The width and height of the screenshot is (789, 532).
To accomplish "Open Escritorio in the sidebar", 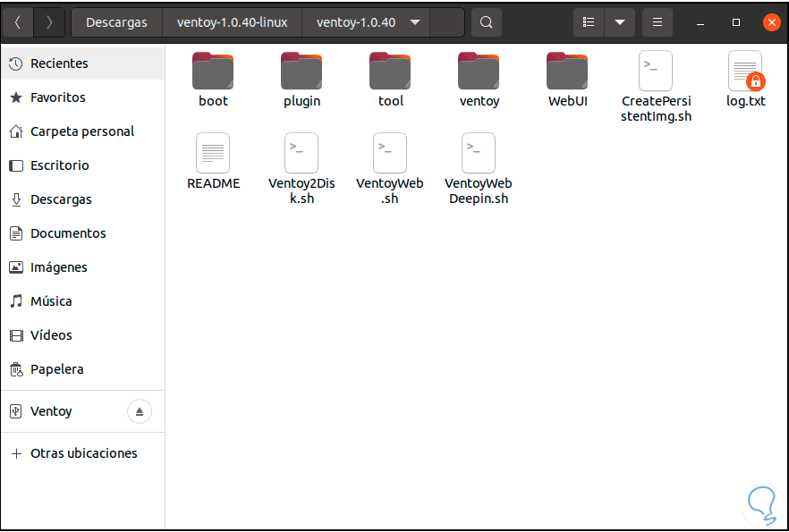I will click(83, 165).
